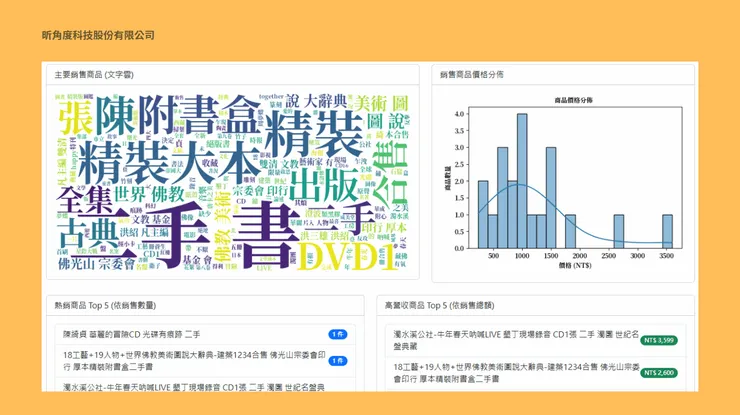740x415 pixels.
Task: Click the company name 昕角度科技股份有限公司
Action: coord(98,35)
